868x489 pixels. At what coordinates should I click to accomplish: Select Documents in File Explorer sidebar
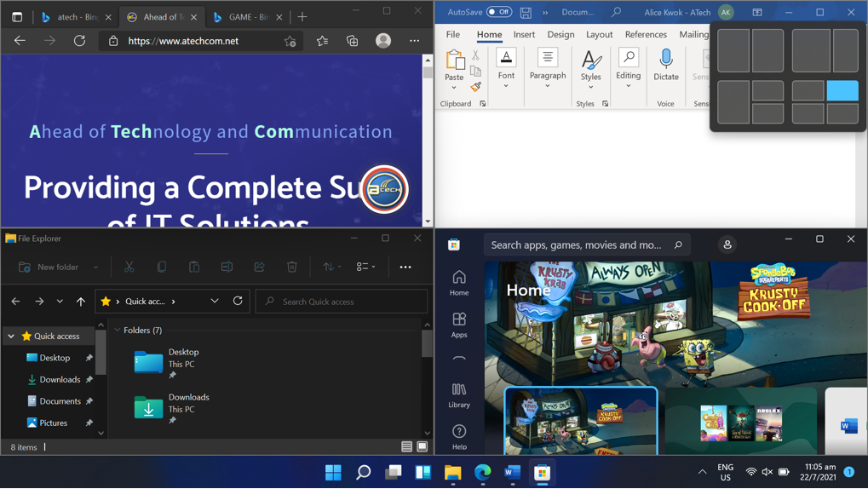60,401
